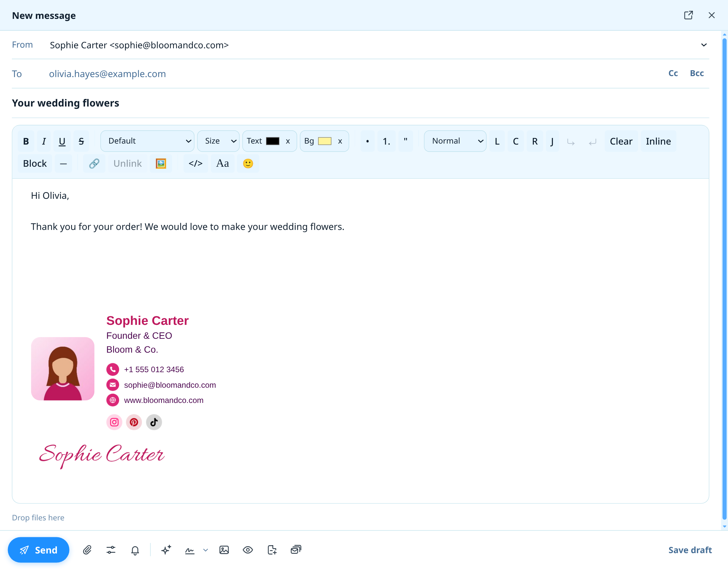Apply Block format
This screenshot has width=728, height=569.
[x=35, y=163]
